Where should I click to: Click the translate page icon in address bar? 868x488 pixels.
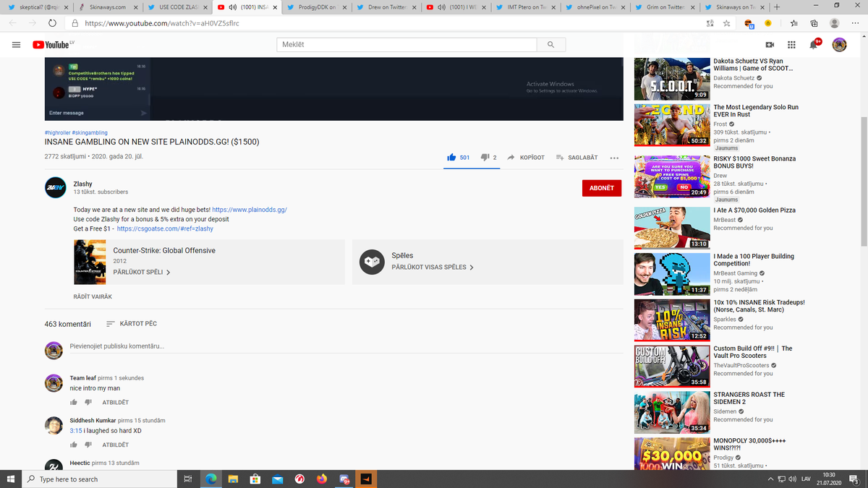click(710, 23)
